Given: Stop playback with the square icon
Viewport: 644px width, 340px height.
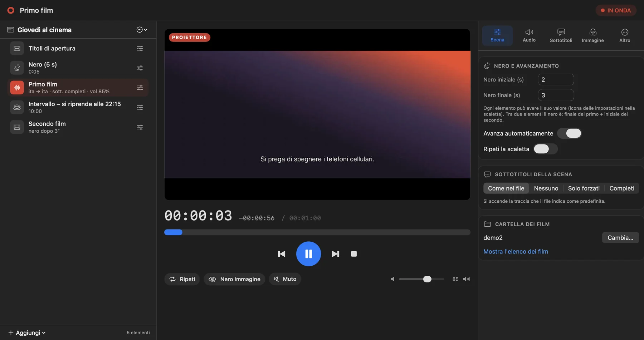Looking at the screenshot, I should click(354, 254).
